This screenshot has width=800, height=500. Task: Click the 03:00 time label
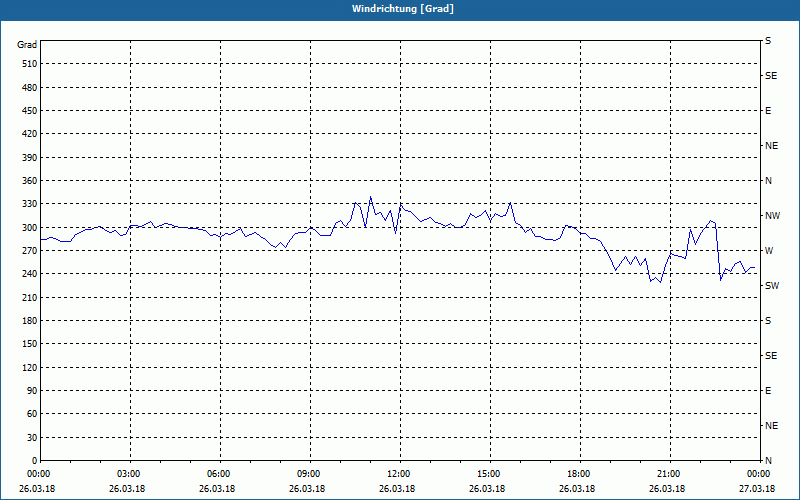(x=129, y=474)
